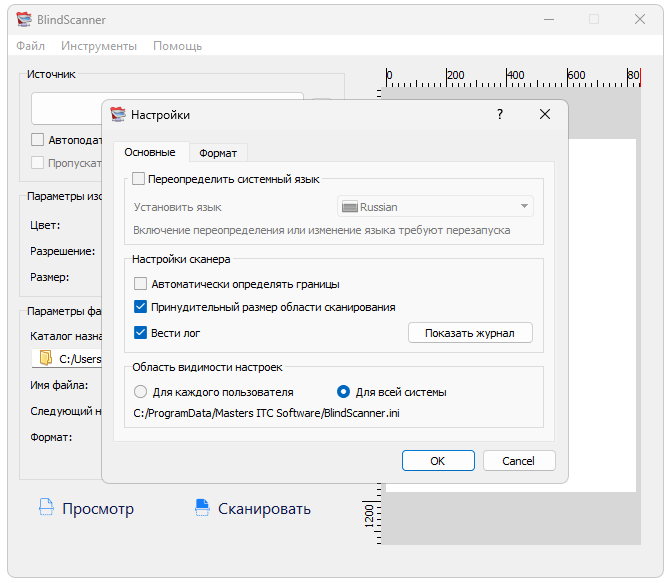This screenshot has height=583, width=667.
Task: Select Для каждого пользователя radio button
Action: coord(140,392)
